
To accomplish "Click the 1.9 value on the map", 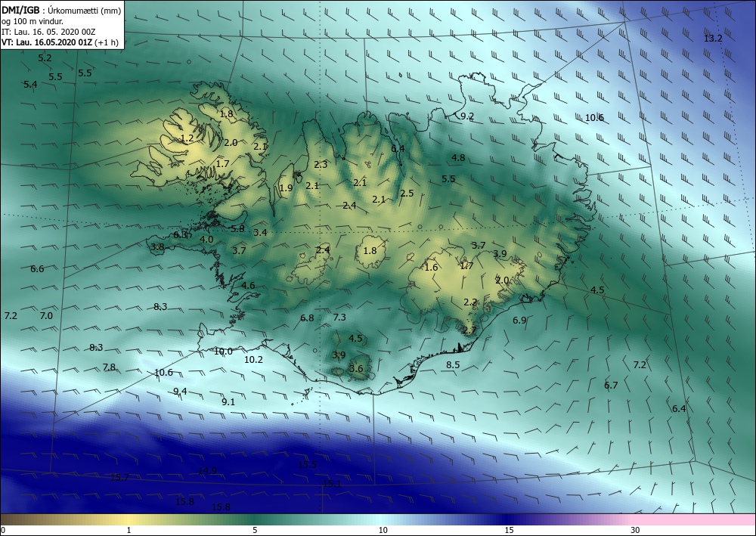I will 286,188.
